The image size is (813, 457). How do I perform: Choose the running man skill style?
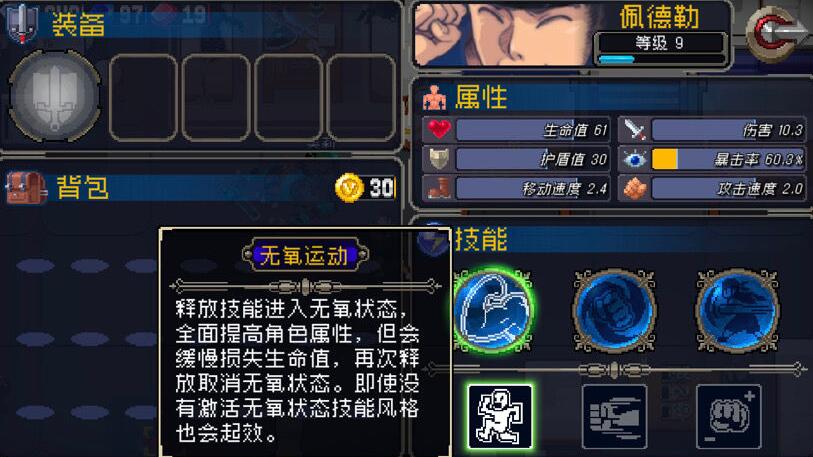500,417
